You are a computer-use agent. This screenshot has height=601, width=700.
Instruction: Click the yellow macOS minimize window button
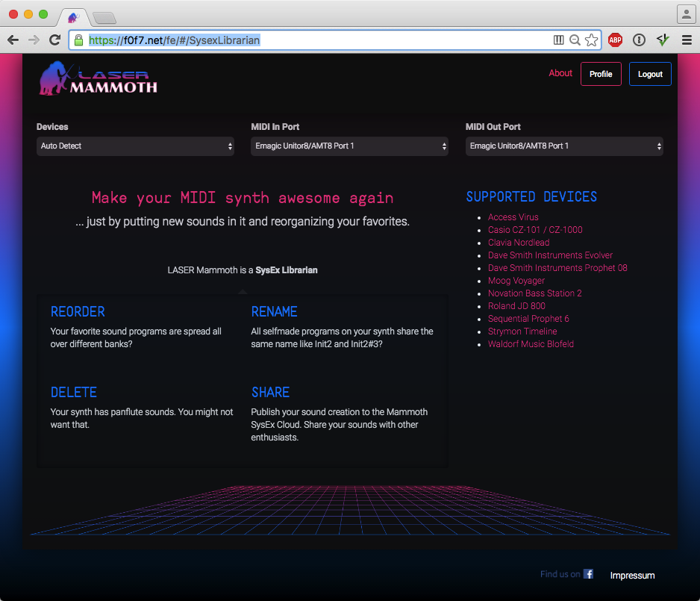[x=28, y=14]
